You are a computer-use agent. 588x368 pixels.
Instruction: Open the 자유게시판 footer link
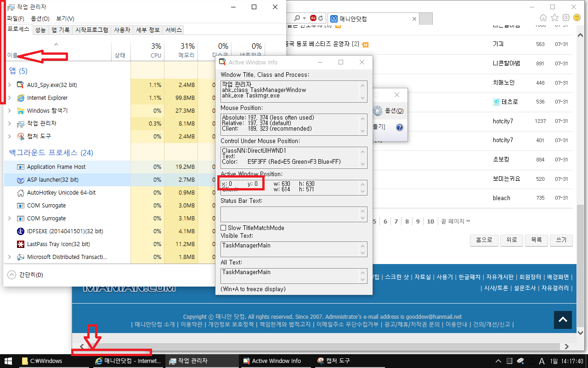[501, 277]
